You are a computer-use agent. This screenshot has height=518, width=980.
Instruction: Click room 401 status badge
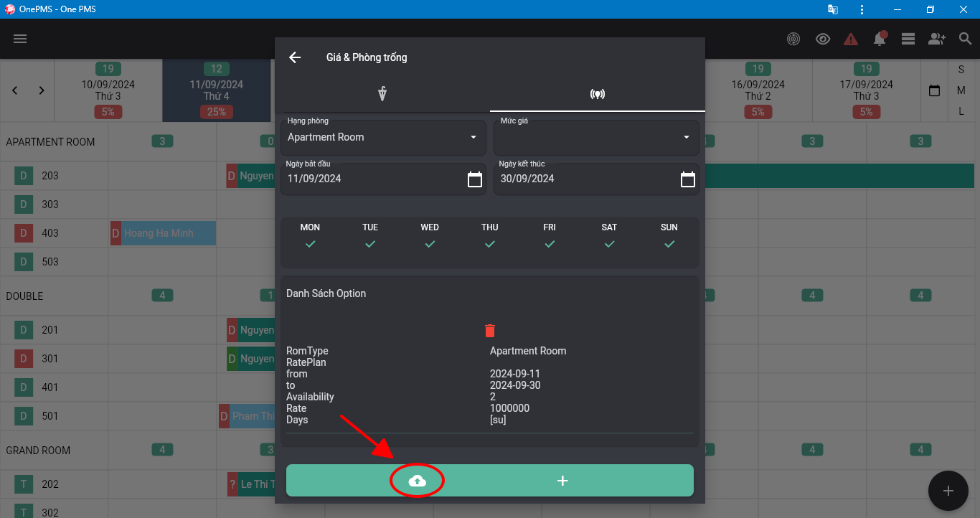pyautogui.click(x=23, y=387)
